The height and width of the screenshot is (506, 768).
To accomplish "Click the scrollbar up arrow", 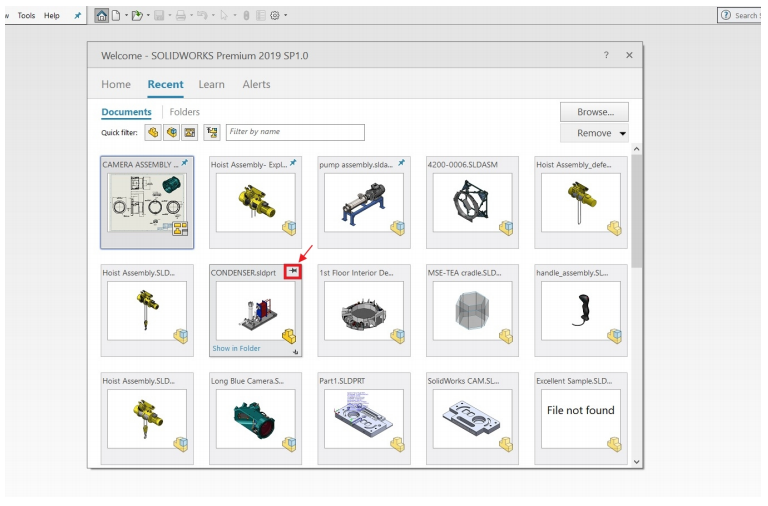I will (x=636, y=149).
